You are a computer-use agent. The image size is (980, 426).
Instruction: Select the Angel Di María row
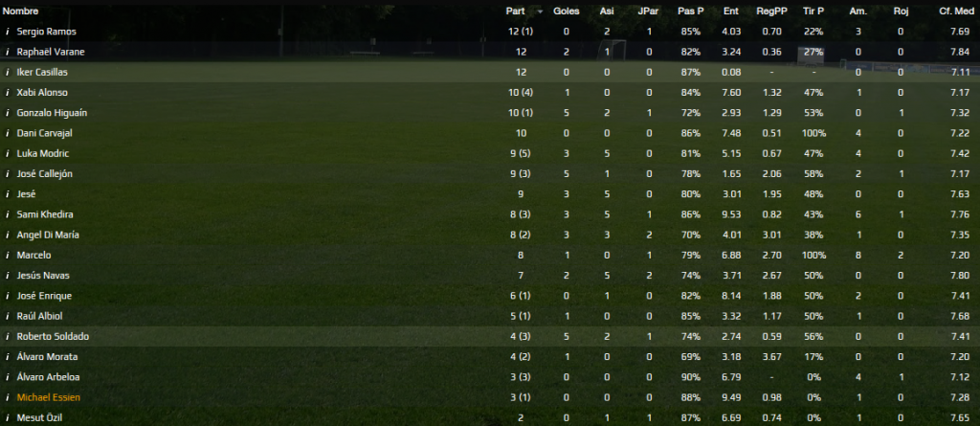click(x=490, y=235)
